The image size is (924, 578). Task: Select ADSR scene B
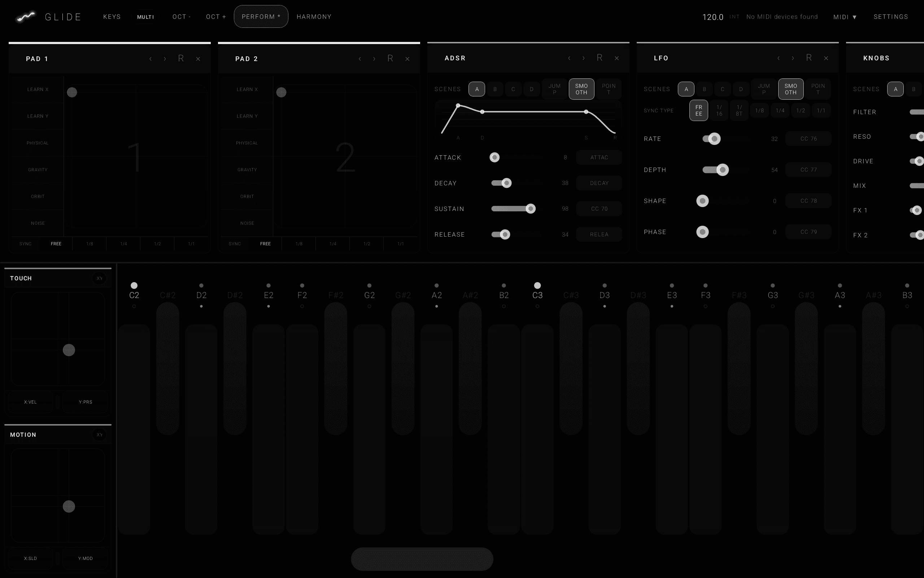coord(495,89)
